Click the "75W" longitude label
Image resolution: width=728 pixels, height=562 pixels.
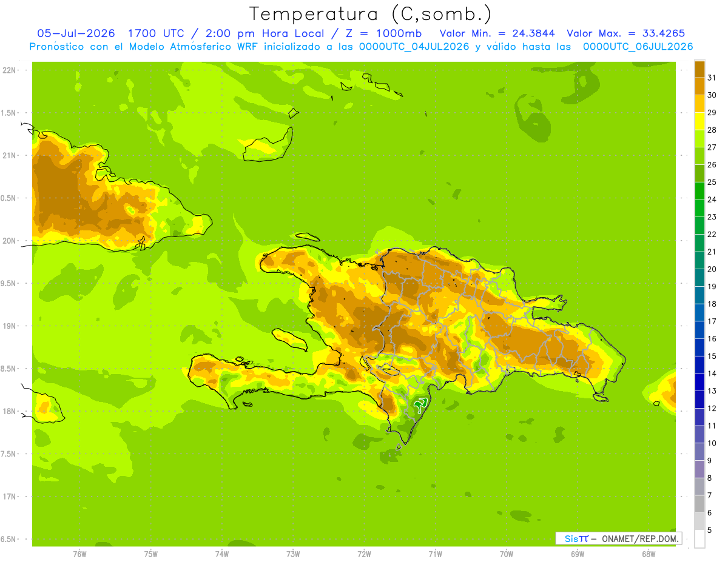(151, 554)
